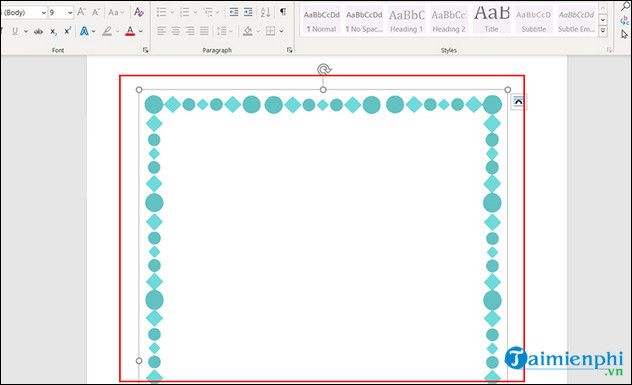The width and height of the screenshot is (632, 385).
Task: Click the Numbering list icon
Action: click(185, 12)
